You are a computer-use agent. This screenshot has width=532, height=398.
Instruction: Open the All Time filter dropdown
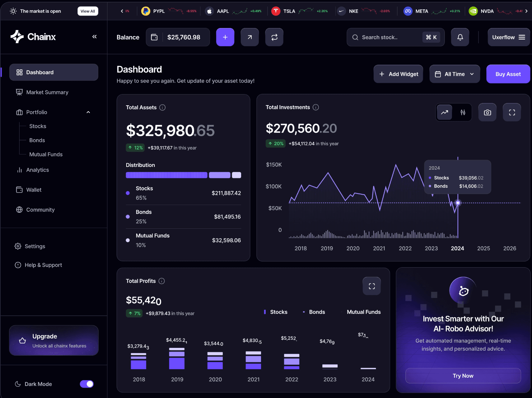point(455,74)
